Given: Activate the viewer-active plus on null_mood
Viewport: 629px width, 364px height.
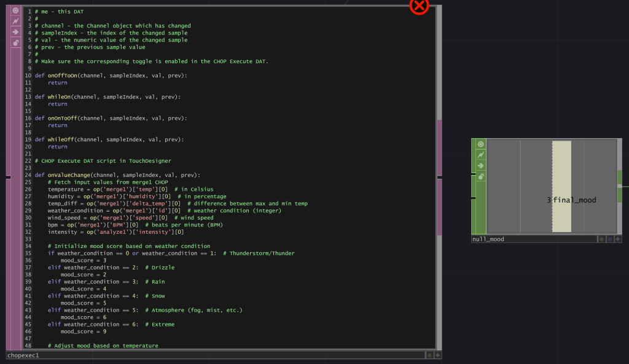Looking at the screenshot, I should point(617,239).
